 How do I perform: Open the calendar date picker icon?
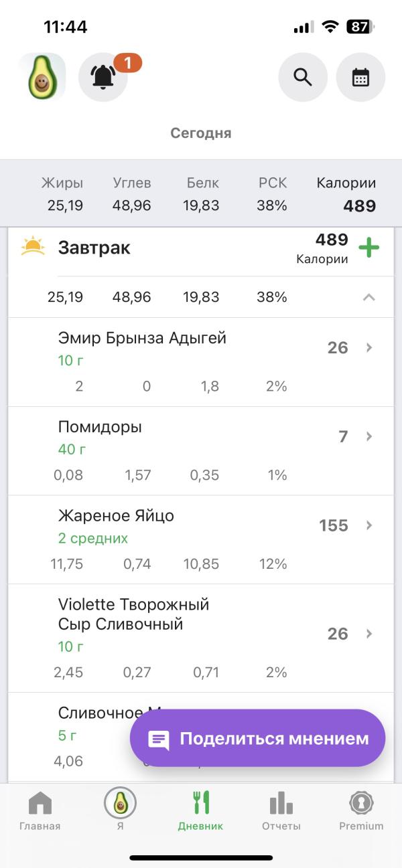point(360,78)
